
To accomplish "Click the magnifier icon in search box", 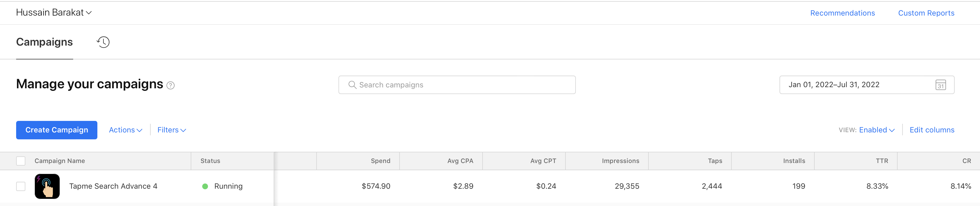I will click(x=352, y=85).
